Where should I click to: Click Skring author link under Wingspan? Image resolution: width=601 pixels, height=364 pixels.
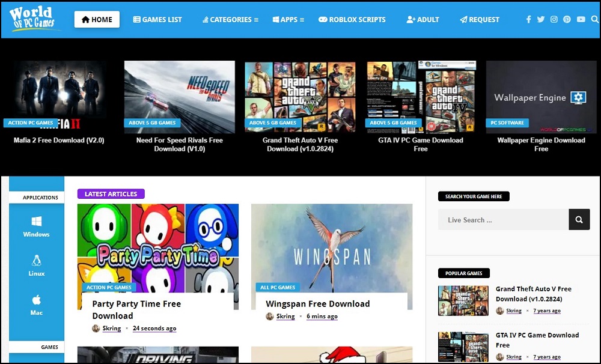pos(285,317)
